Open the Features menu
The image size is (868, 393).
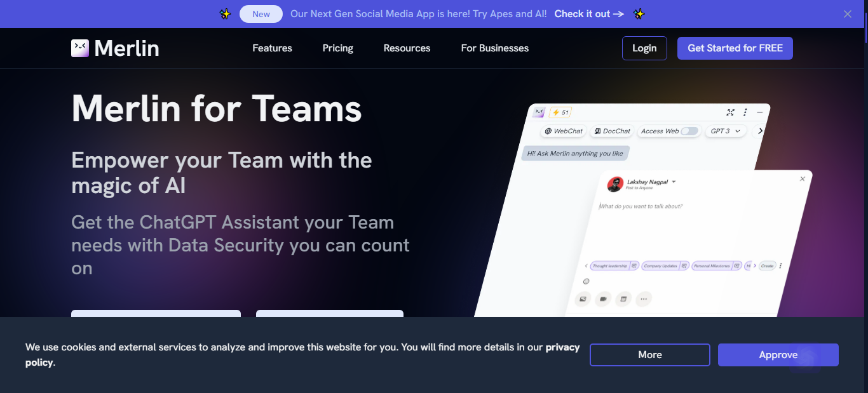(x=272, y=48)
